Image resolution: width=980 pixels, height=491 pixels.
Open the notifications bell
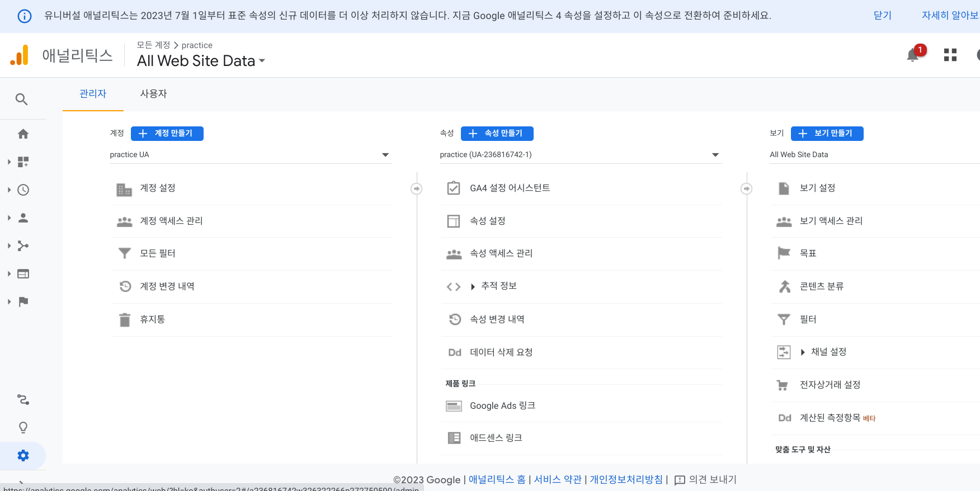click(x=913, y=55)
